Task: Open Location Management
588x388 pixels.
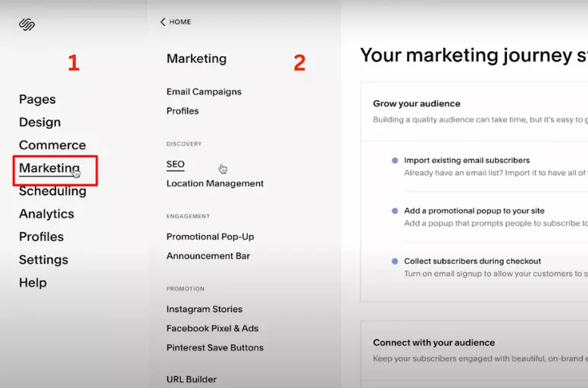Action: point(215,183)
